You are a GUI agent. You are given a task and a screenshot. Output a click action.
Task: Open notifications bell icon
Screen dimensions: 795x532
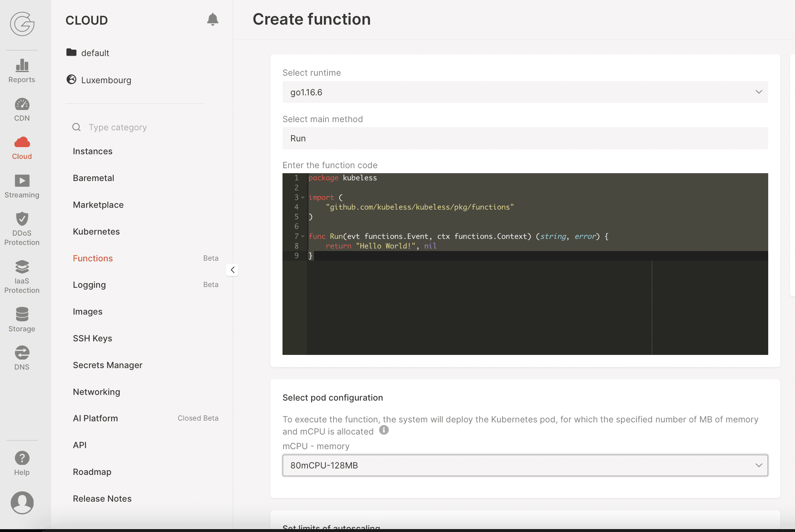[212, 19]
